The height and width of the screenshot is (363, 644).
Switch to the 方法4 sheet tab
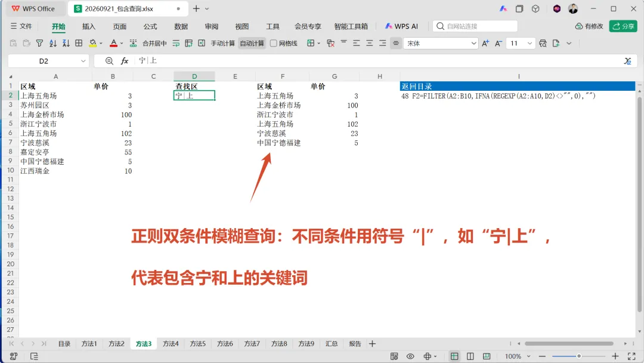[x=171, y=344]
